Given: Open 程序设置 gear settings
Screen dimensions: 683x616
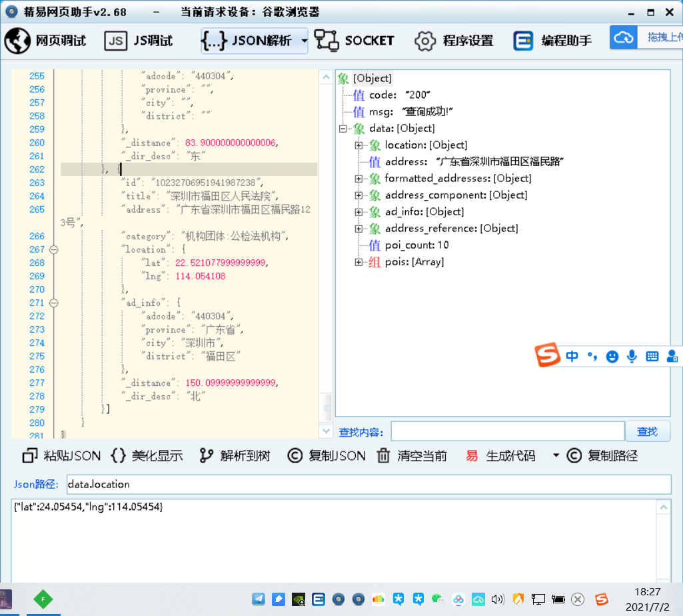Looking at the screenshot, I should 454,41.
